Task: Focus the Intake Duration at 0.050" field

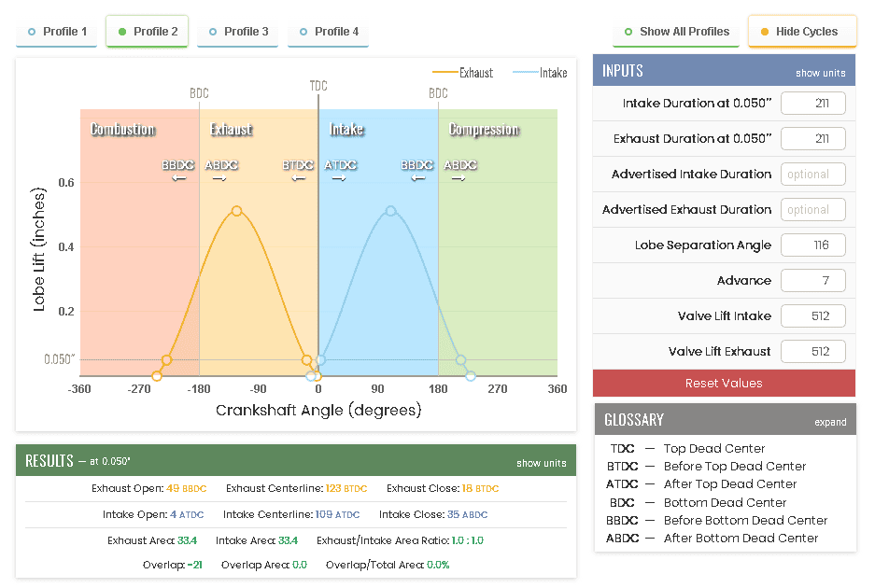Action: point(813,103)
